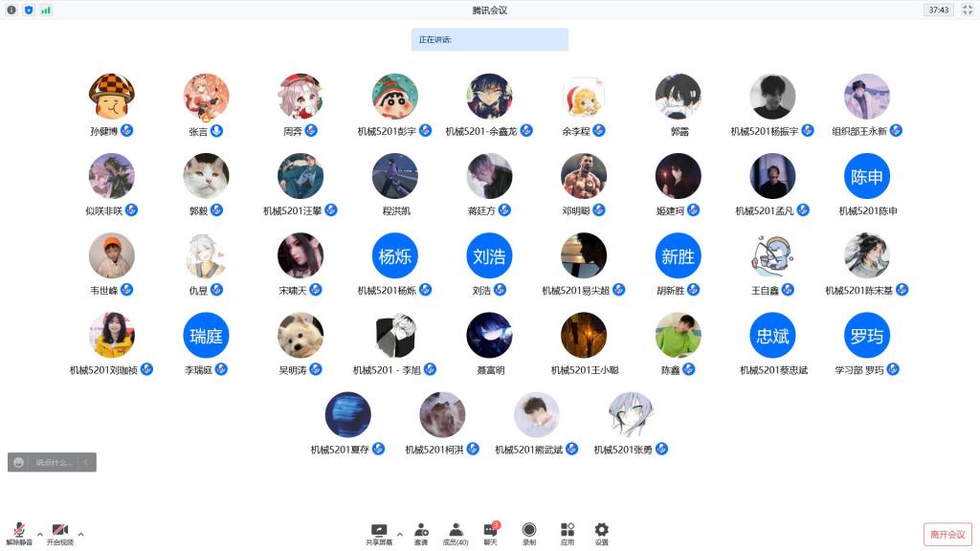The image size is (980, 551).
Task: Click the 邀请 invite icon
Action: click(x=421, y=530)
